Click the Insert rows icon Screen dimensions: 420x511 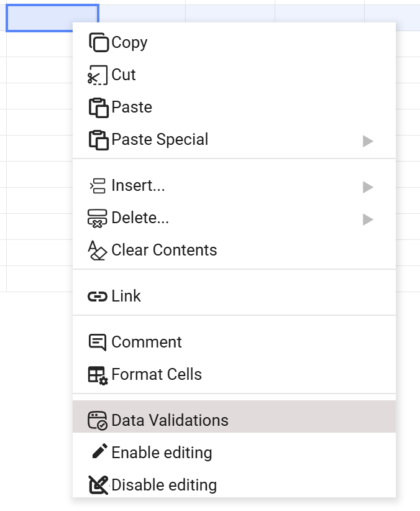point(98,186)
